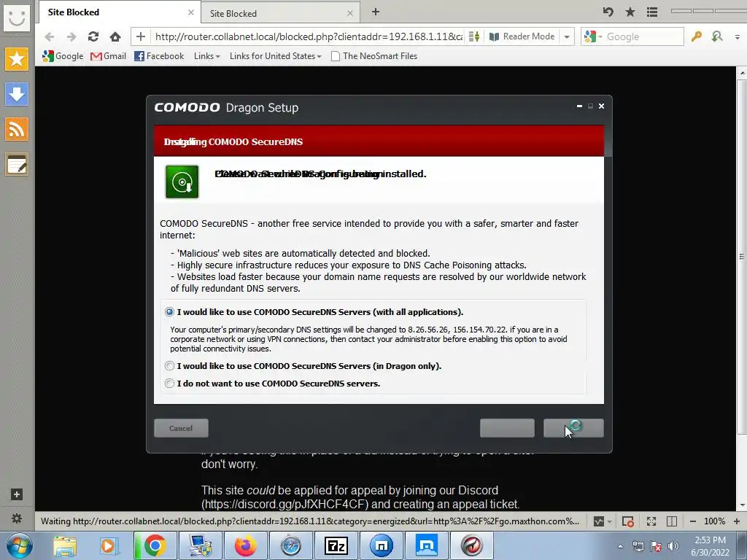Open the search engine Google dropdown
This screenshot has height=560, width=747.
tap(593, 36)
